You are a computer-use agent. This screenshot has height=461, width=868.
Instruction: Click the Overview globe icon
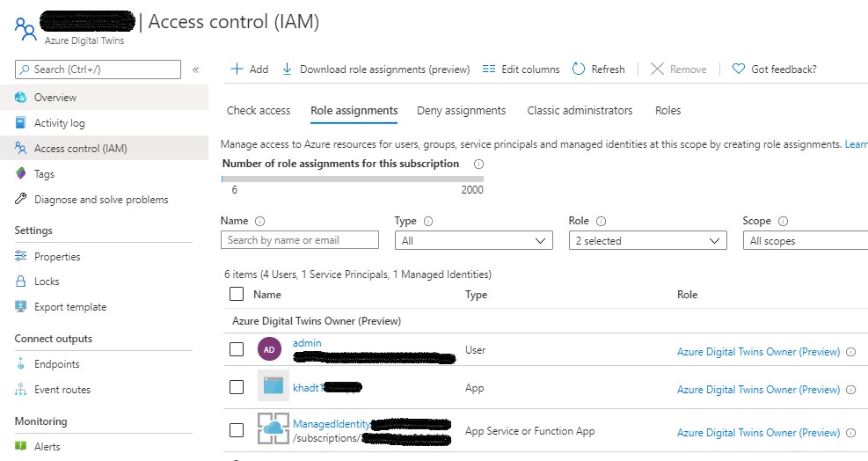(20, 98)
